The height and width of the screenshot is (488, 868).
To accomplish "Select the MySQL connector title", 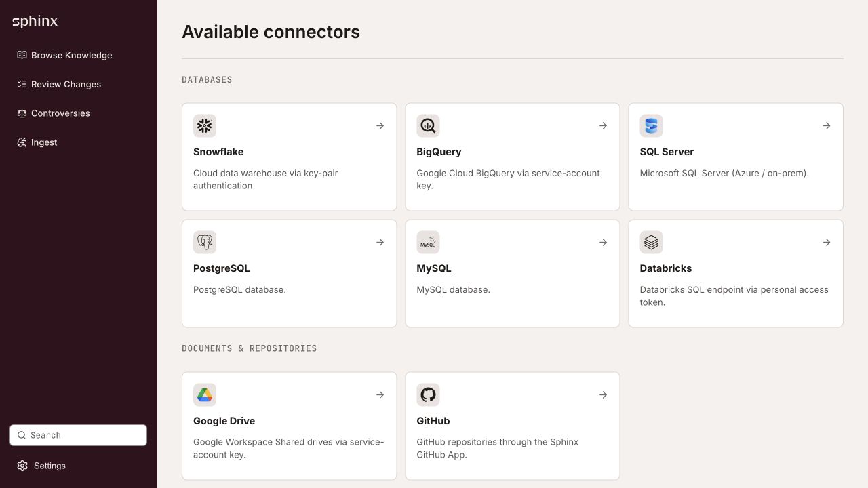I will click(434, 268).
